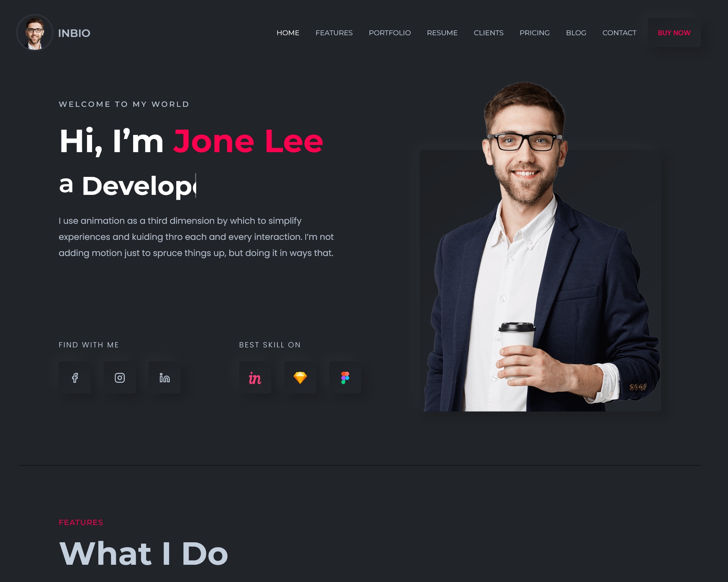The image size is (728, 582).
Task: Click the profile avatar in navbar
Action: [34, 33]
